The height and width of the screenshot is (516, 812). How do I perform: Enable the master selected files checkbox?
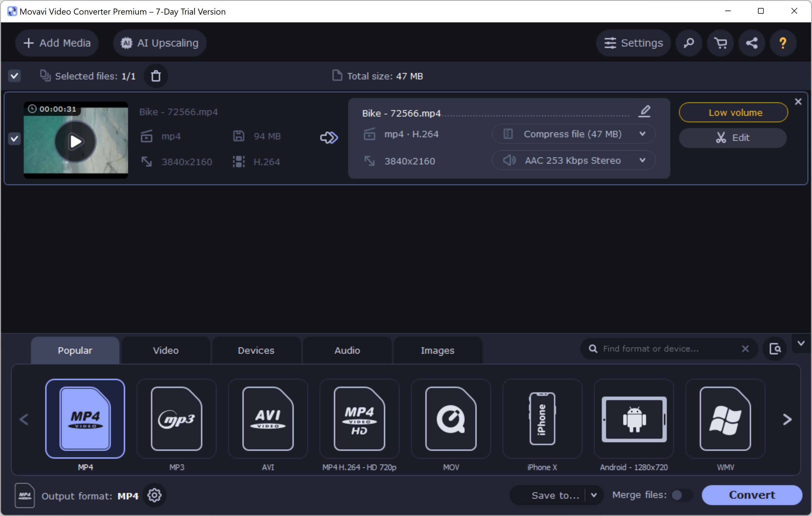click(15, 76)
